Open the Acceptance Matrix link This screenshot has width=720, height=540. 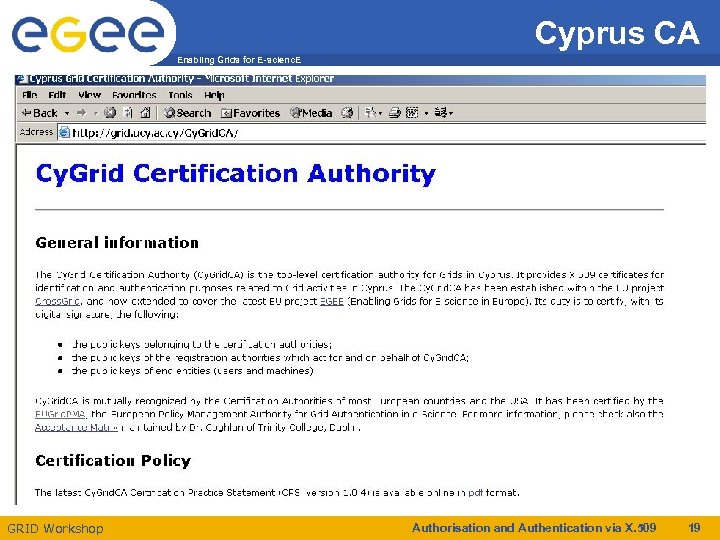[76, 428]
